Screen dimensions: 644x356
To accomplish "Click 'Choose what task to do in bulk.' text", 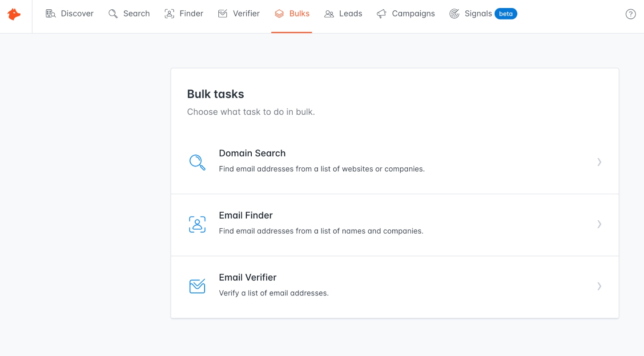I will (x=251, y=112).
